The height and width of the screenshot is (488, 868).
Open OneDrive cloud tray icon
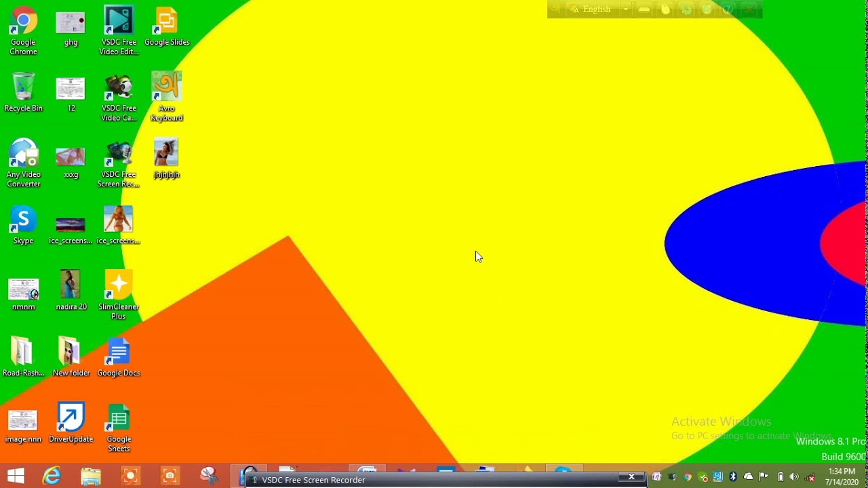(x=748, y=476)
